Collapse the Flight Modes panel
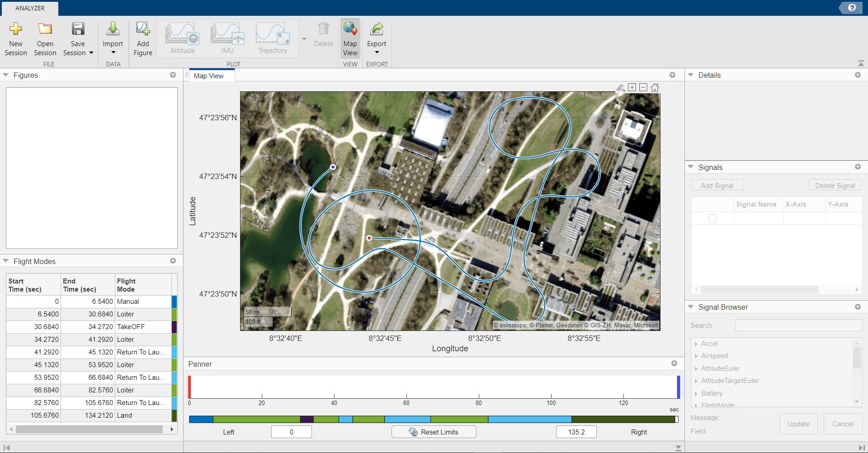The height and width of the screenshot is (453, 868). coord(6,261)
